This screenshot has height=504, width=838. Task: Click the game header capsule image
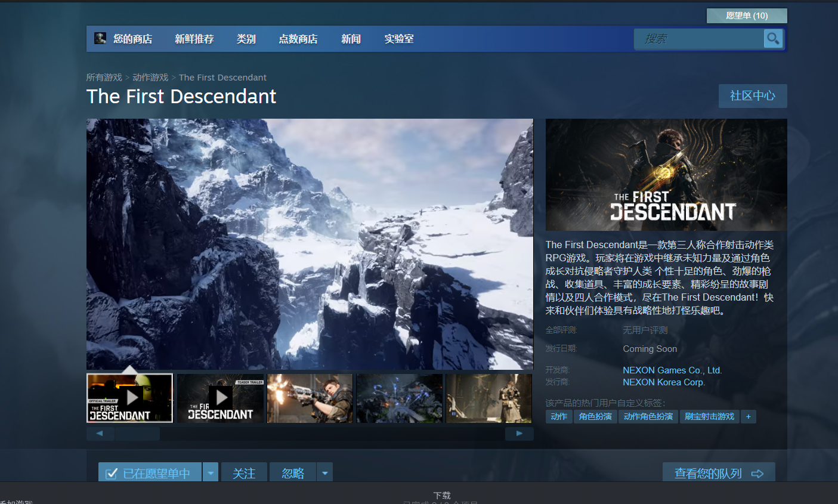tap(666, 175)
